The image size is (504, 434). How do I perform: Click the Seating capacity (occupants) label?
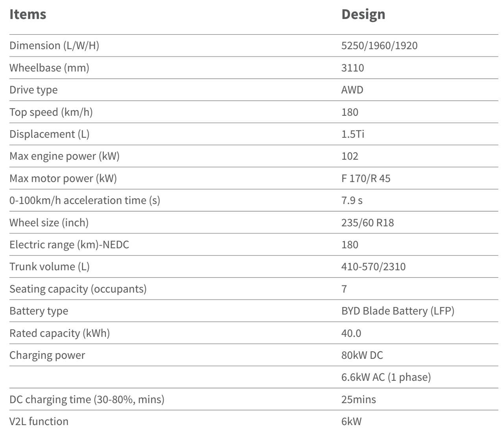point(78,289)
